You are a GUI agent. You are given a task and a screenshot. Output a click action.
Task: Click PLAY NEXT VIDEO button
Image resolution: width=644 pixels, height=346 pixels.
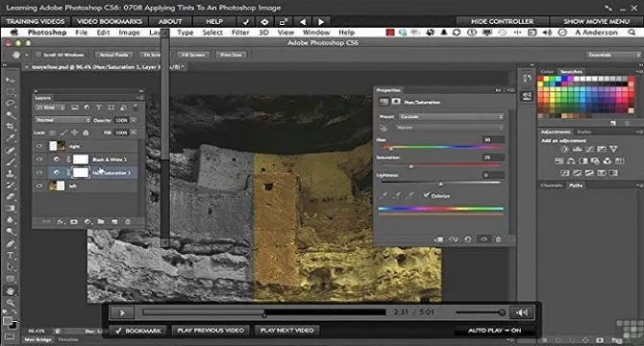click(x=286, y=331)
